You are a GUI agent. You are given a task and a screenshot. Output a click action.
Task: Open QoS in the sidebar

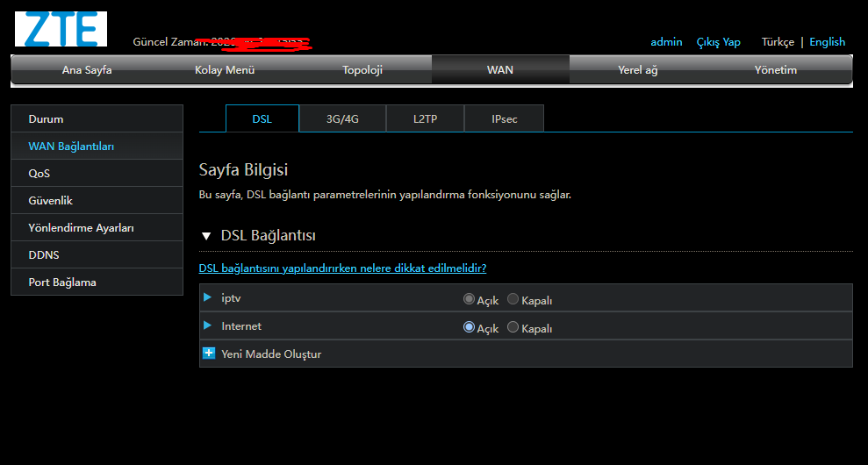click(x=97, y=173)
